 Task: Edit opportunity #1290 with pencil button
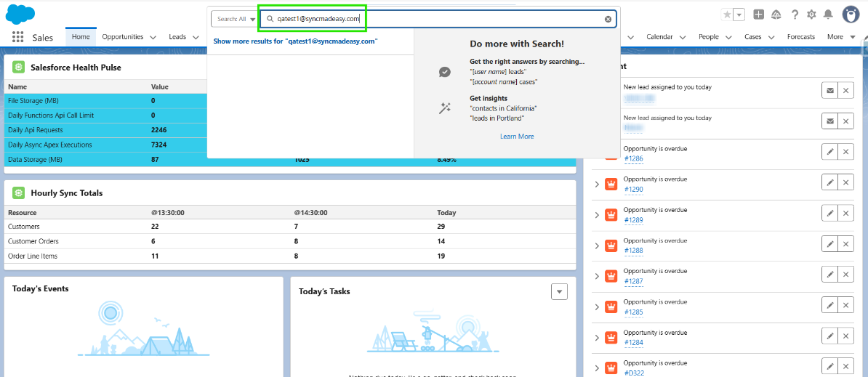(x=829, y=182)
